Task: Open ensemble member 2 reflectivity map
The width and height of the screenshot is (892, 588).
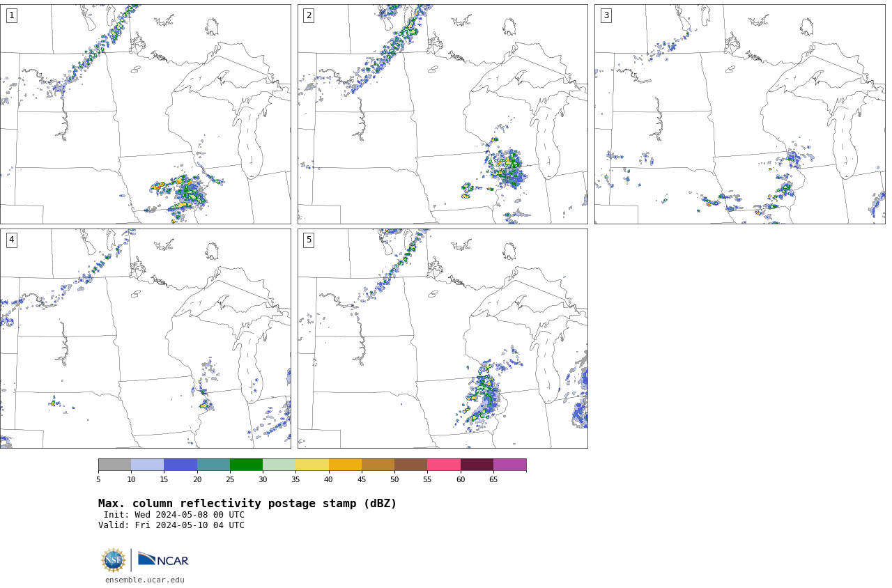Action: coord(443,114)
